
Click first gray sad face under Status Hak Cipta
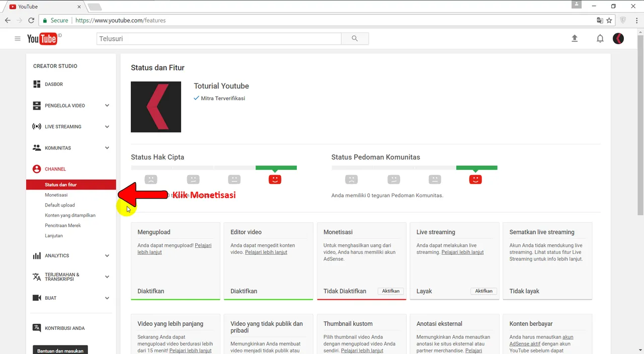(x=151, y=179)
